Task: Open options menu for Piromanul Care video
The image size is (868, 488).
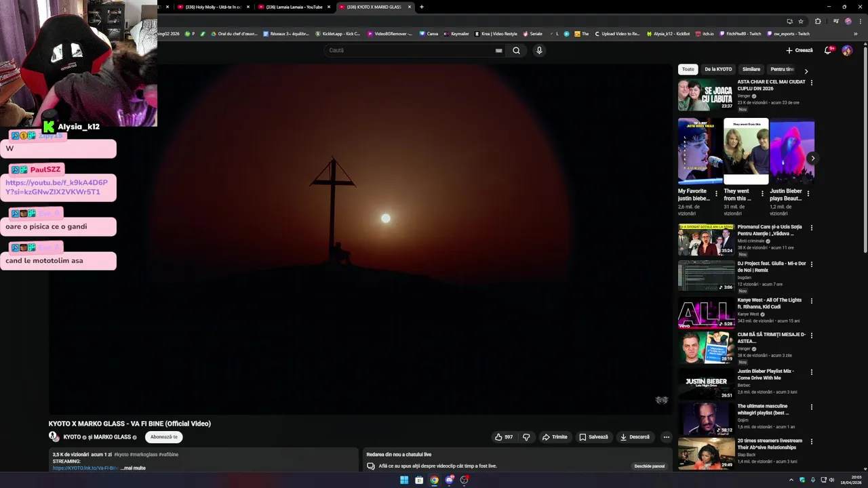Action: 812,228
